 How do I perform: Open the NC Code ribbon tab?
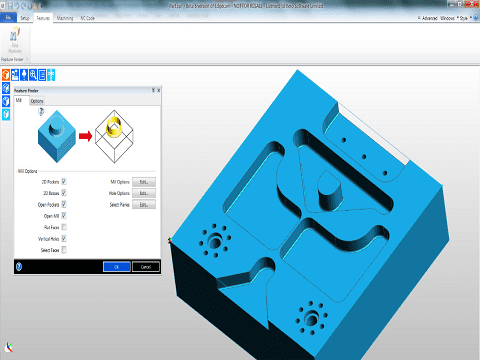[87, 18]
